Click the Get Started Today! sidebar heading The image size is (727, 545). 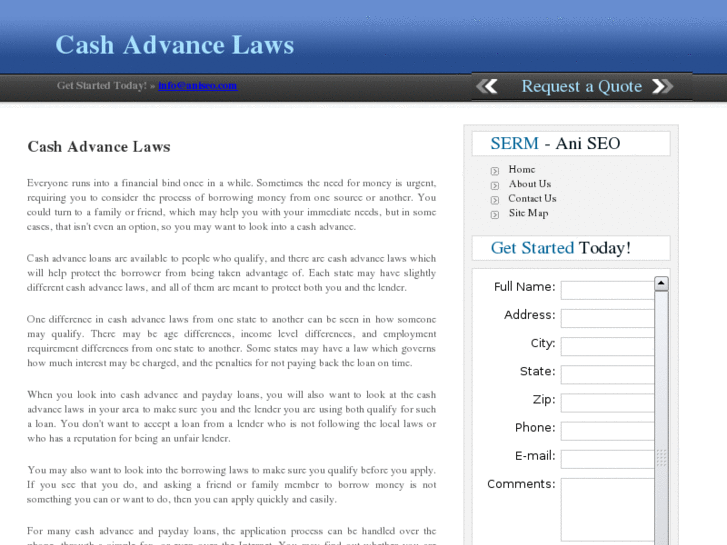tap(561, 248)
